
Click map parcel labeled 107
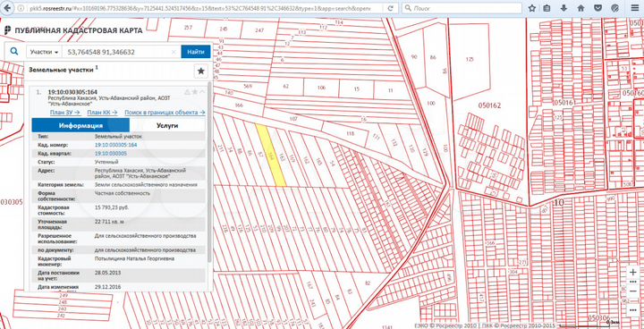(292, 119)
